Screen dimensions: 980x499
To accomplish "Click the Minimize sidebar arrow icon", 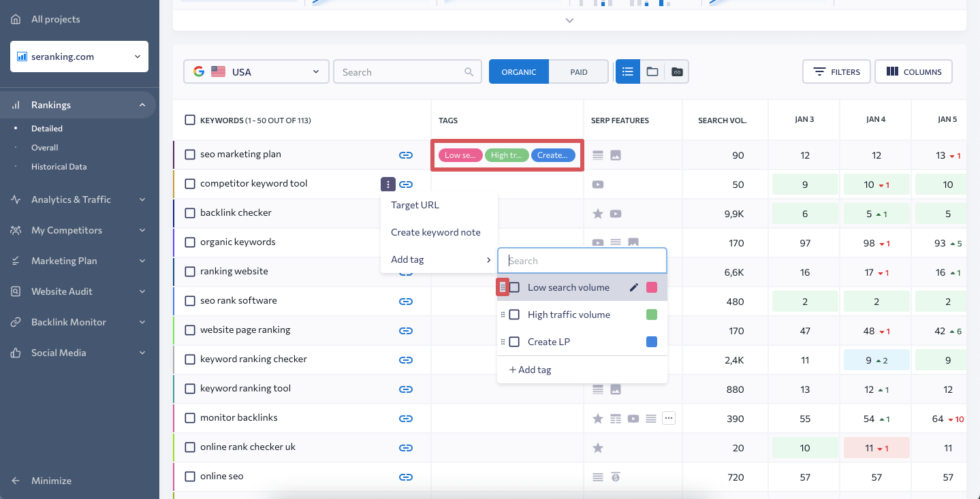I will click(x=16, y=481).
